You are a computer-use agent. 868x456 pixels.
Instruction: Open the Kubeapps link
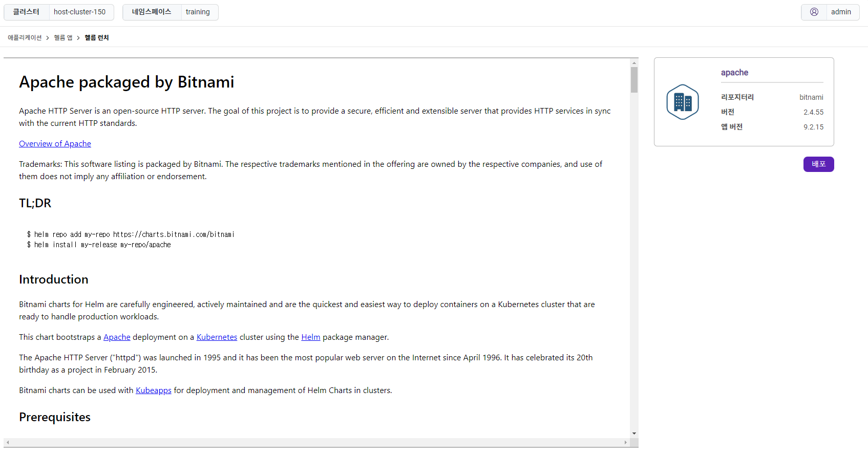click(x=153, y=390)
